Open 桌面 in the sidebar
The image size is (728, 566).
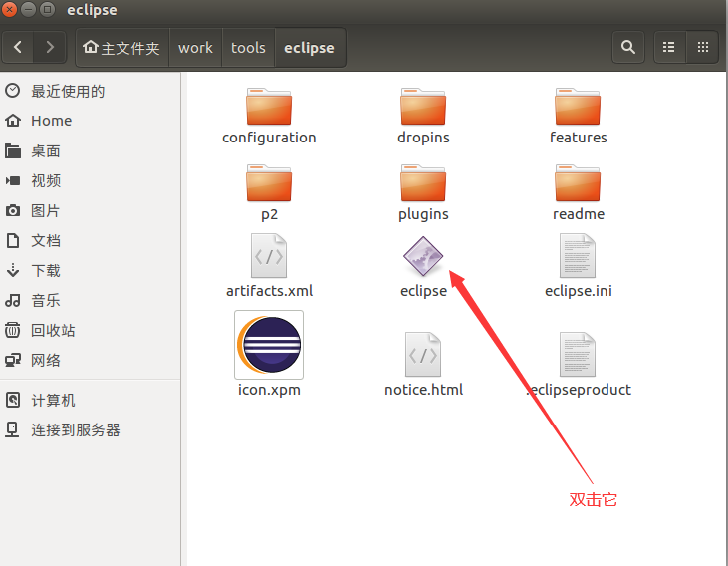click(x=90, y=151)
